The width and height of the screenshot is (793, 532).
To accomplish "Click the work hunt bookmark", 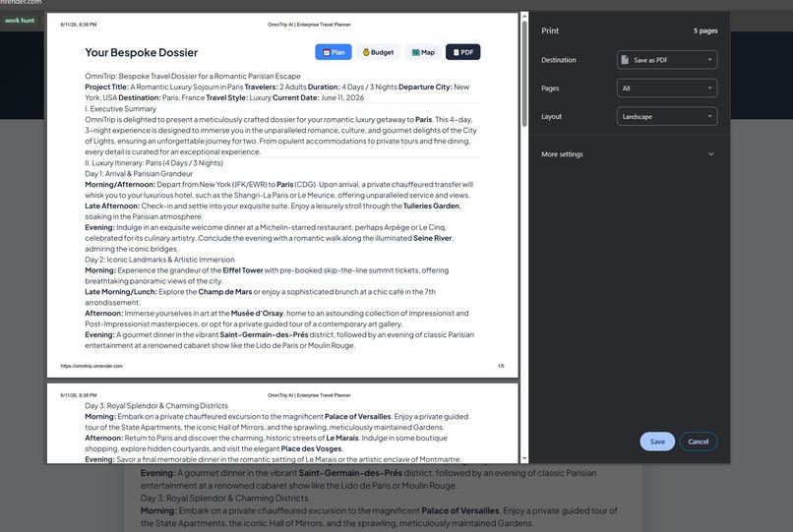I will pyautogui.click(x=20, y=21).
